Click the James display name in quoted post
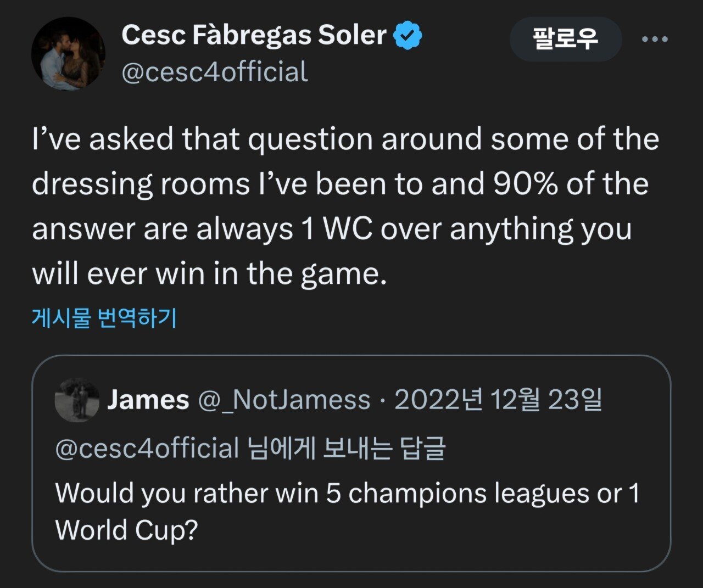This screenshot has height=588, width=703. 148,400
